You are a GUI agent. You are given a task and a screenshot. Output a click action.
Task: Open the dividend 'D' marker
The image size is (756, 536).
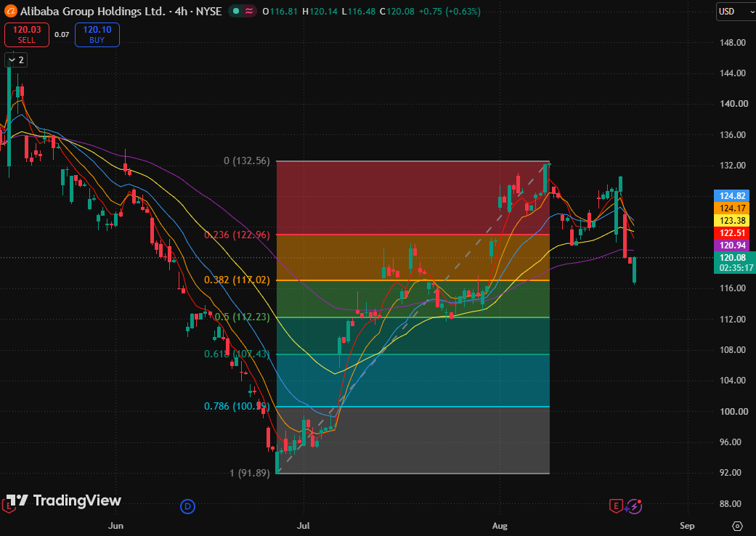[187, 506]
